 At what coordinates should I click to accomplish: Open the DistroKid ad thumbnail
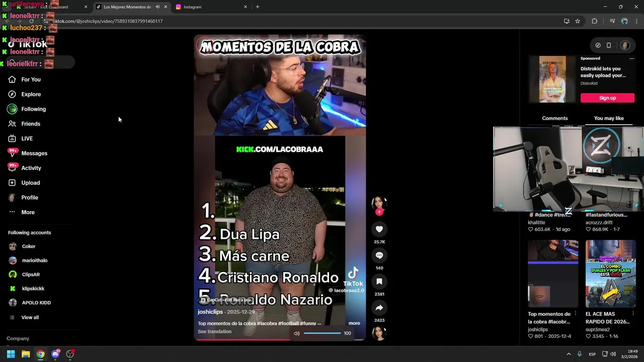click(552, 79)
